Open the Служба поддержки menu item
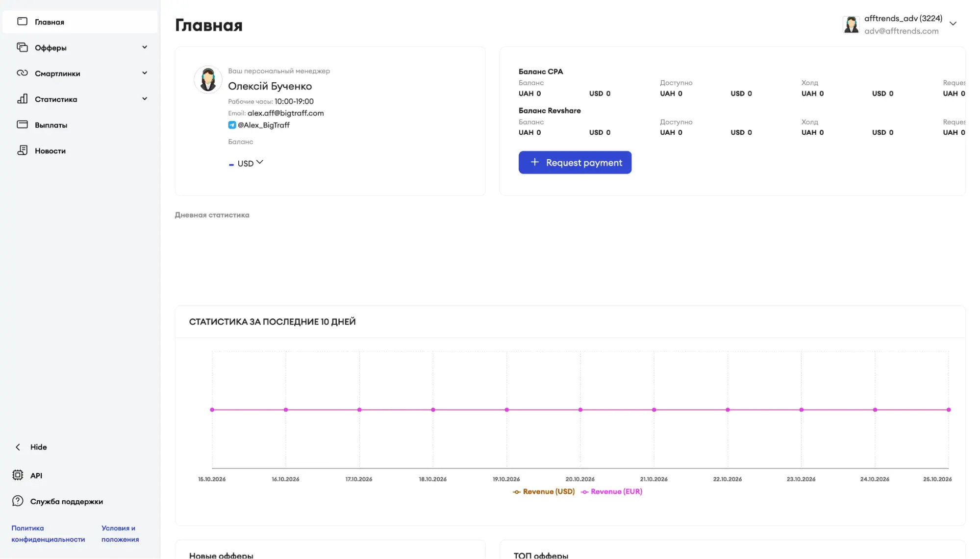The image size is (980, 559). [66, 502]
